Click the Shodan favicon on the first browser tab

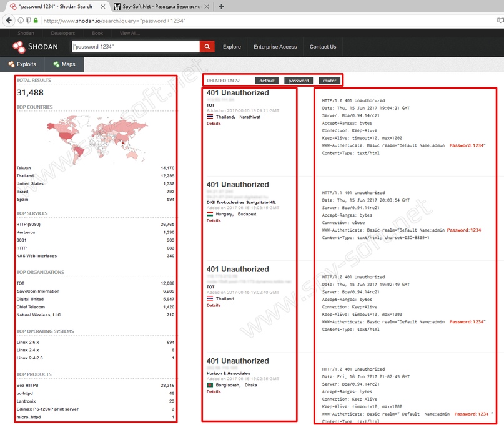pyautogui.click(x=13, y=6)
